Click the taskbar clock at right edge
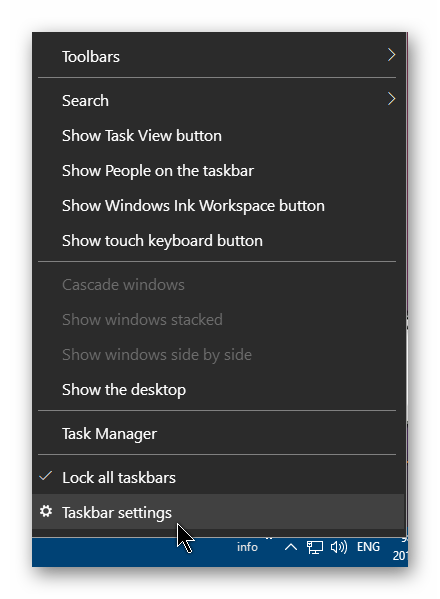The width and height of the screenshot is (440, 599). (400, 551)
